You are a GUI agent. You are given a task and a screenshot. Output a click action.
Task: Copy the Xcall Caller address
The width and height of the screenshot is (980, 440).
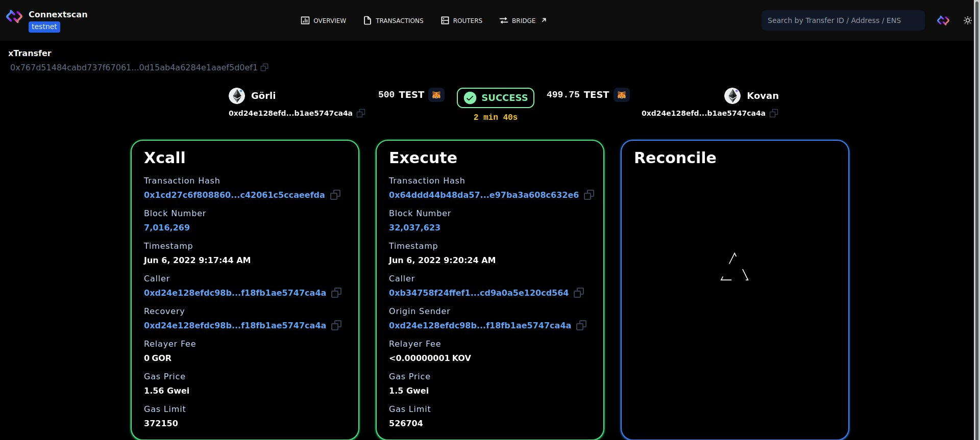click(x=336, y=293)
